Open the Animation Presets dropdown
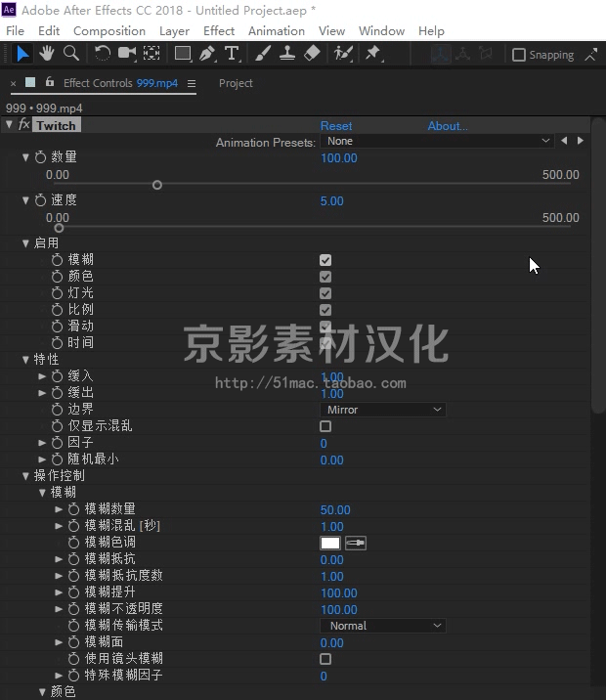The image size is (606, 700). [x=437, y=141]
